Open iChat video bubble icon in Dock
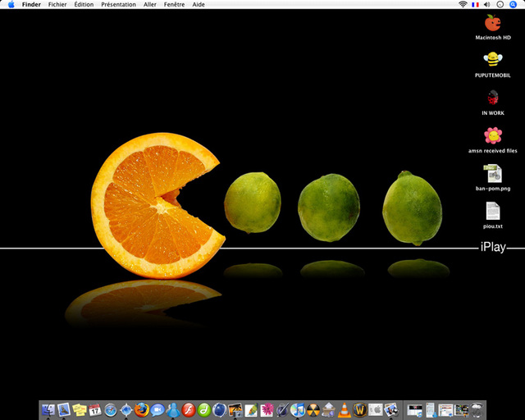Viewport: 525px width, 420px height. click(x=157, y=409)
